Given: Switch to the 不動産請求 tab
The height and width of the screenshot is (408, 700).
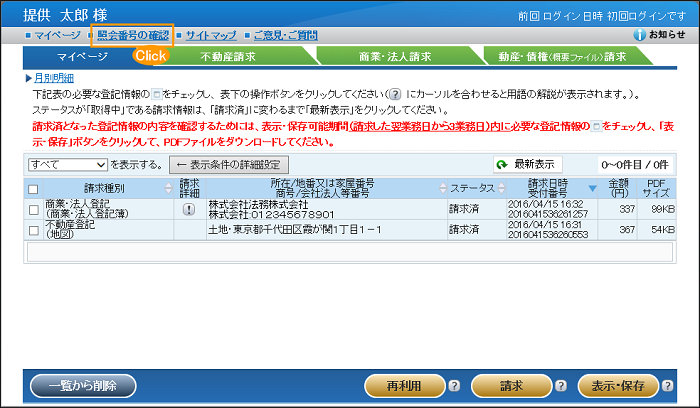Looking at the screenshot, I should 228,57.
